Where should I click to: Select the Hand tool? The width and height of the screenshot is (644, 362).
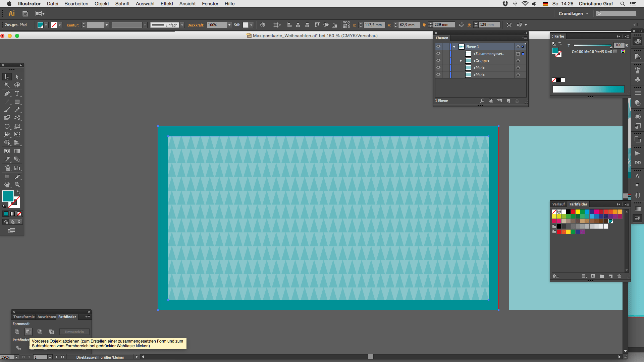click(7, 185)
